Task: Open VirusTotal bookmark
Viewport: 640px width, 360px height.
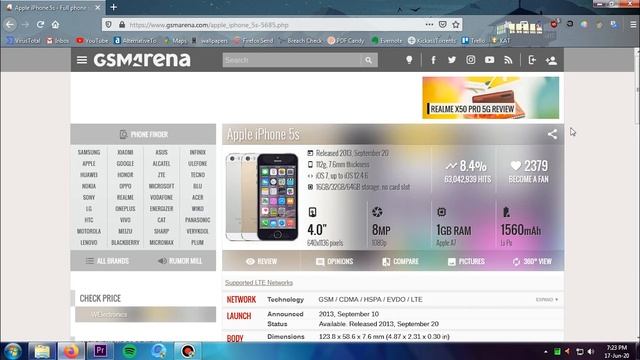Action: (23, 40)
